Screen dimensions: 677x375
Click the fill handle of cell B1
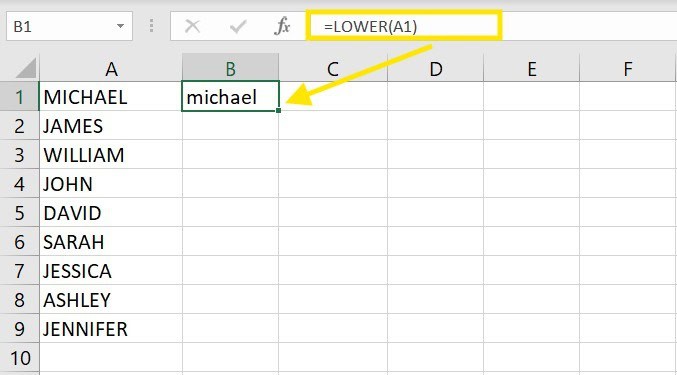(278, 110)
